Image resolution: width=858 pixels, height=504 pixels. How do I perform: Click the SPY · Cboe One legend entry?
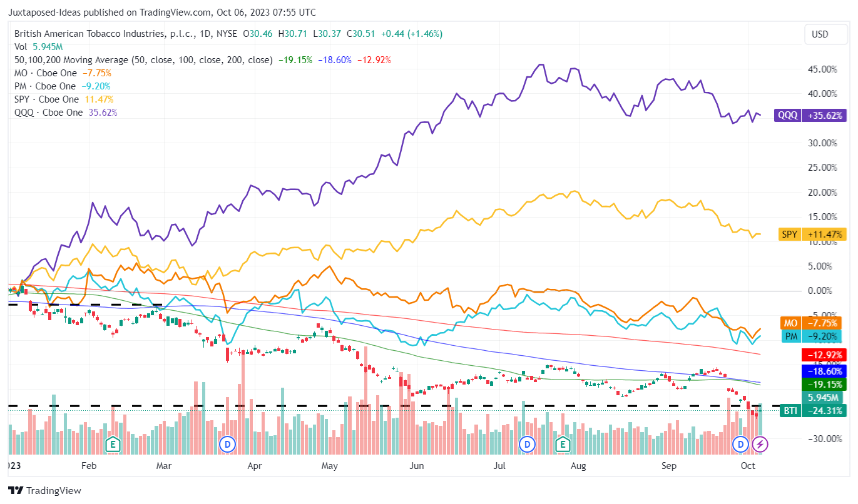[47, 99]
